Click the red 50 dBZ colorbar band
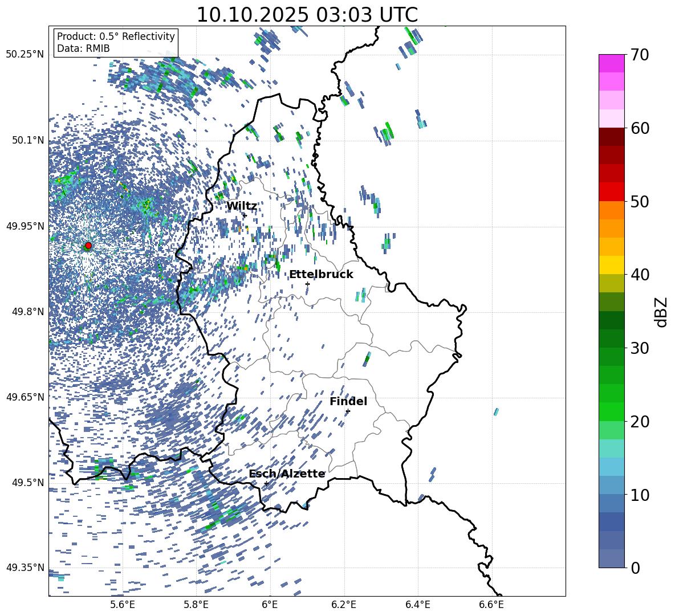The image size is (675, 616). (611, 192)
